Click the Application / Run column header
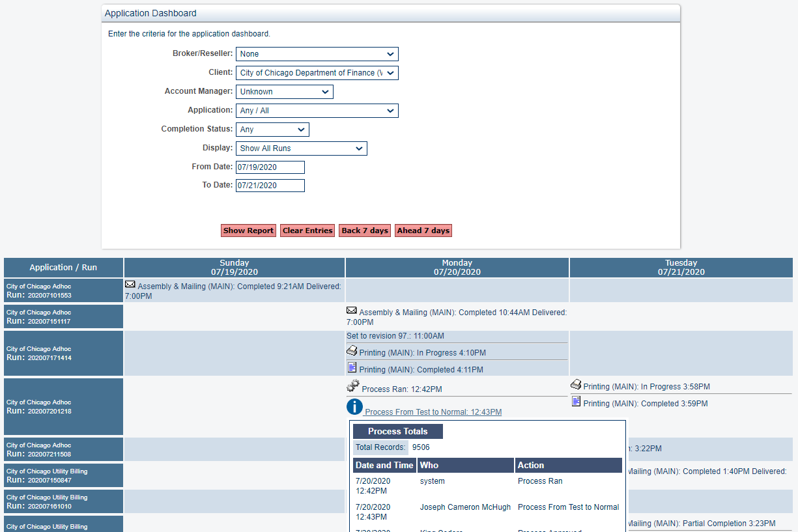This screenshot has height=532, width=798. [63, 268]
